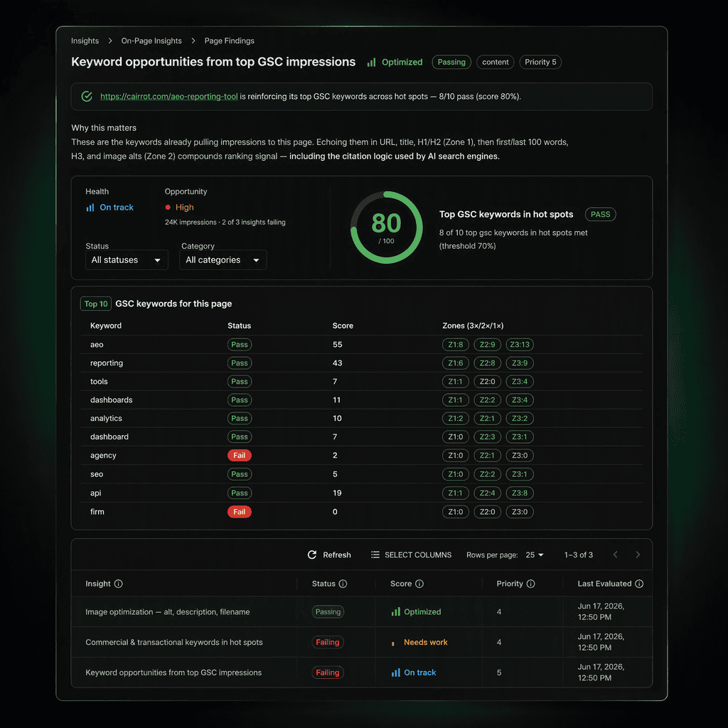Click the Last Evaluated info icon
This screenshot has height=728, width=728.
point(639,584)
